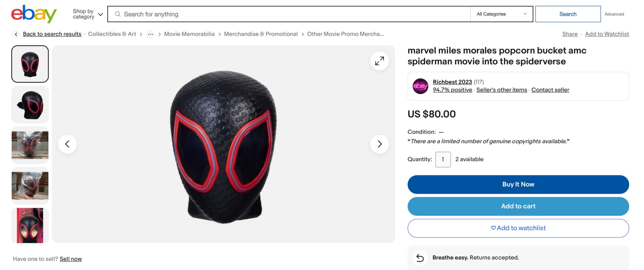The height and width of the screenshot is (270, 644).
Task: Click the seller's avatar image
Action: pos(420,86)
